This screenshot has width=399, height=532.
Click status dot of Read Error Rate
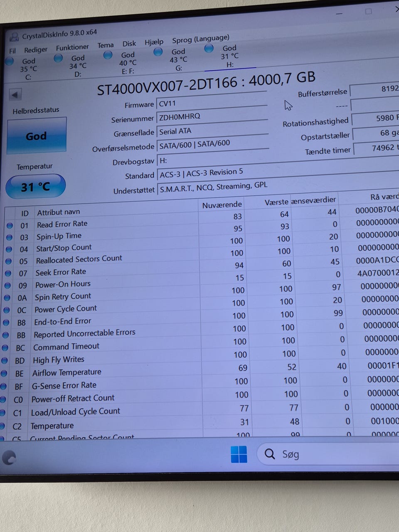click(x=10, y=226)
